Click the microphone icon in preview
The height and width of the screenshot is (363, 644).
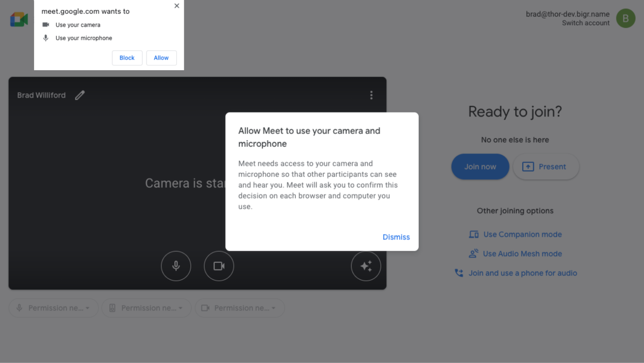tap(176, 265)
